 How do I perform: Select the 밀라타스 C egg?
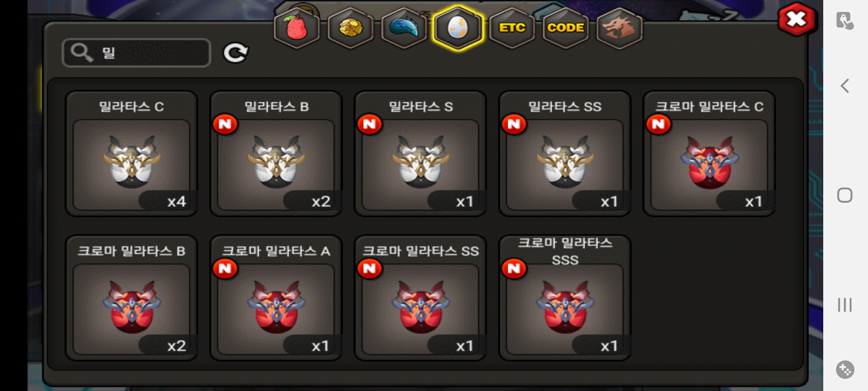[x=132, y=154]
